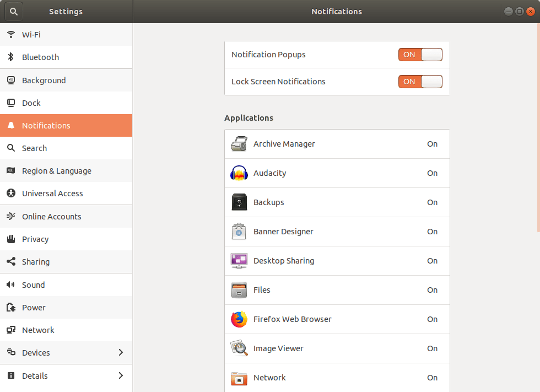Expand the Devices submenu arrow
Viewport: 540px width, 392px height.
[121, 353]
